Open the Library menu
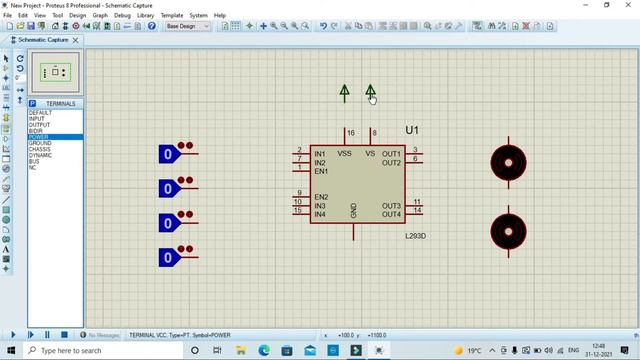The image size is (640, 360). (145, 16)
